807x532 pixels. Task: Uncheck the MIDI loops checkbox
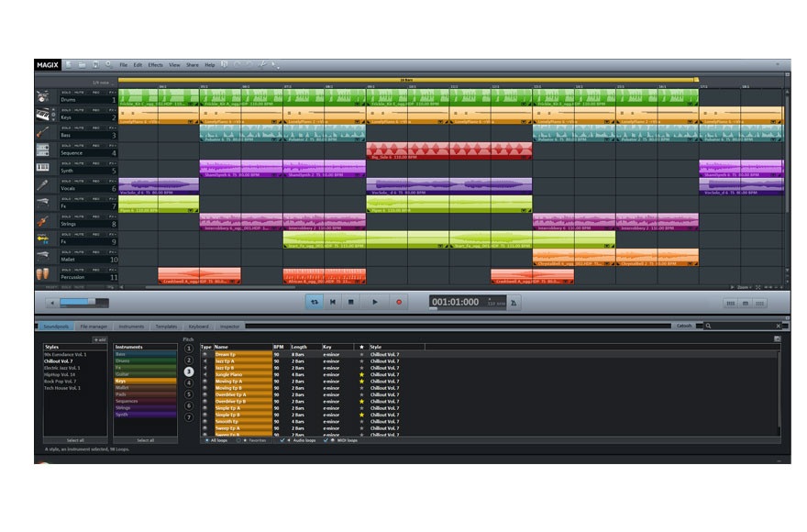pyautogui.click(x=326, y=440)
